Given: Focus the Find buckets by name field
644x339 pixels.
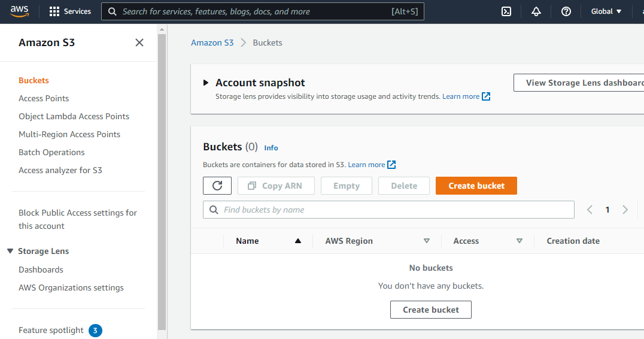Looking at the screenshot, I should click(x=388, y=210).
